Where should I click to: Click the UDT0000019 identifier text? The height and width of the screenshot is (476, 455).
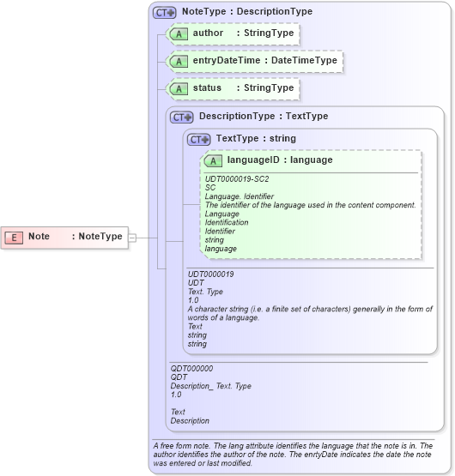tap(210, 274)
